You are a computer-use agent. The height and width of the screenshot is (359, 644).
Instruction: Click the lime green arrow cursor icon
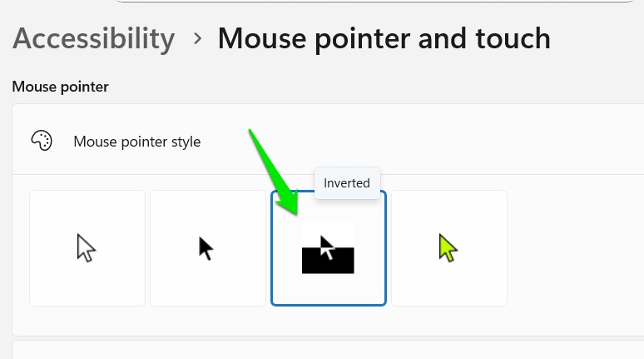pyautogui.click(x=448, y=248)
